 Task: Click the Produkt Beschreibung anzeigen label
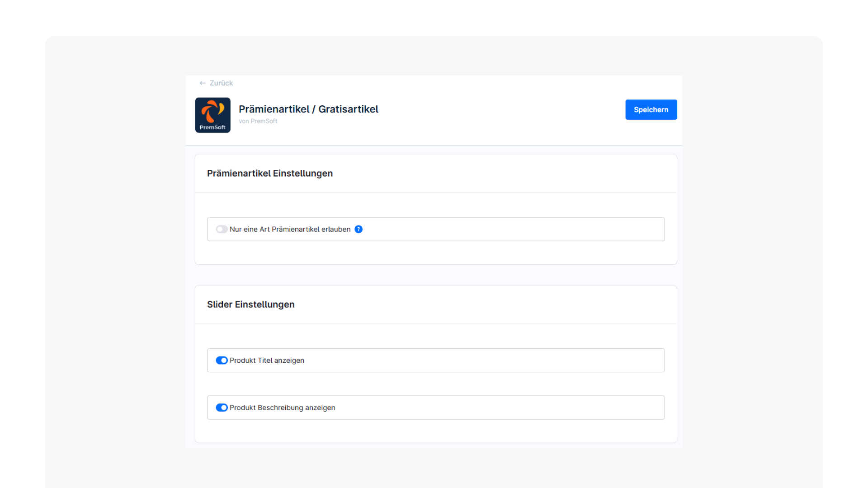pyautogui.click(x=282, y=408)
